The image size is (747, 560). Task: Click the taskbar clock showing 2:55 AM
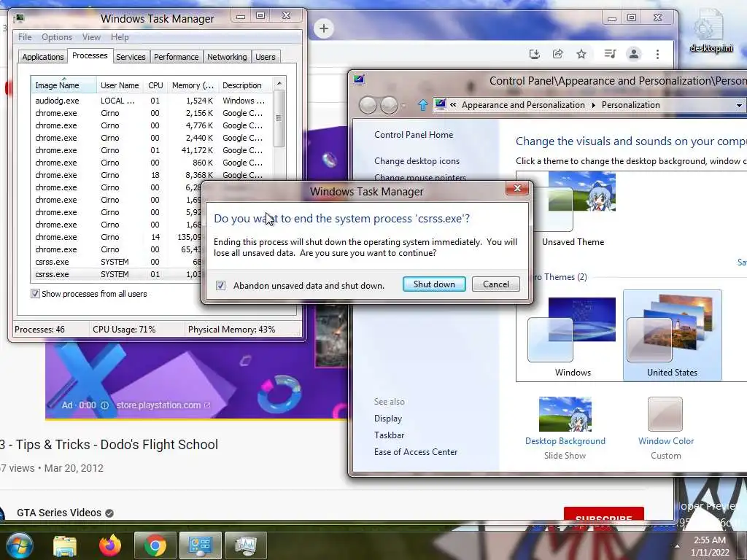pos(710,546)
